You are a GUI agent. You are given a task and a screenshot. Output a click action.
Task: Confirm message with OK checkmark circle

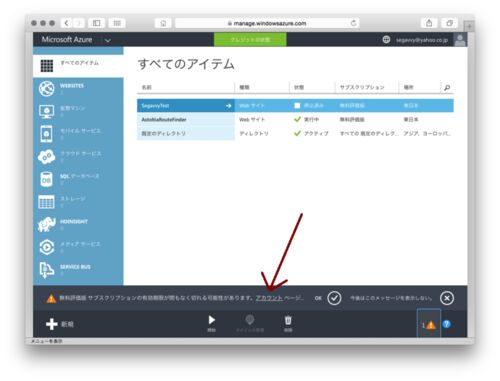[x=334, y=298]
